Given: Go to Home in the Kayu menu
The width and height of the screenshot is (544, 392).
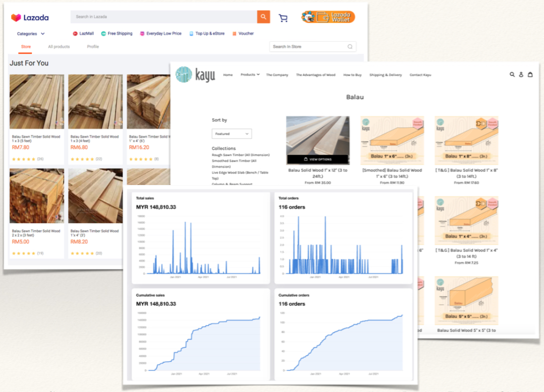Looking at the screenshot, I should tap(228, 75).
